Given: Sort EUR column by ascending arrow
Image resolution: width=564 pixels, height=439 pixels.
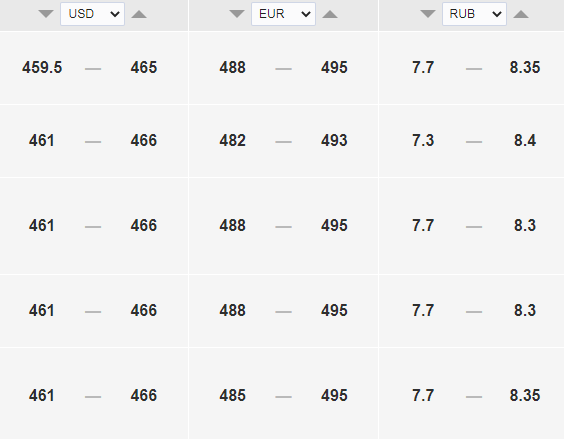Looking at the screenshot, I should point(330,14).
